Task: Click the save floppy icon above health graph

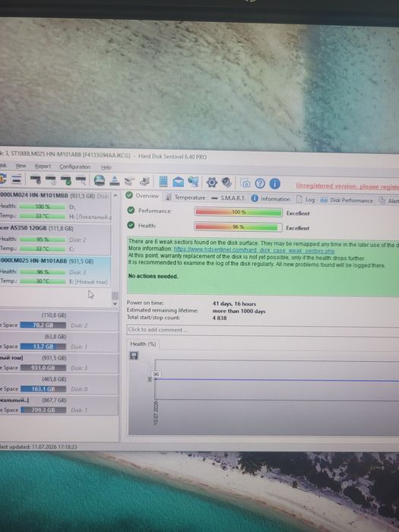Action: point(134,356)
